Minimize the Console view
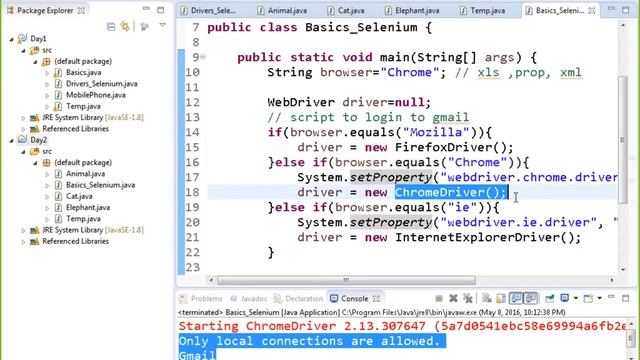Screen dimensions: 640x360 pos(611,297)
